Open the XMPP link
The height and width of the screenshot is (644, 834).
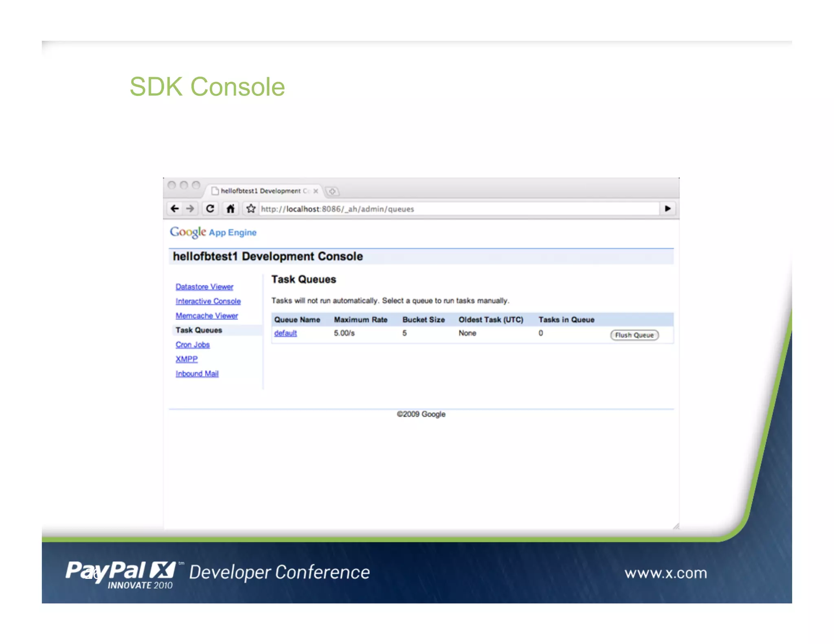point(187,359)
